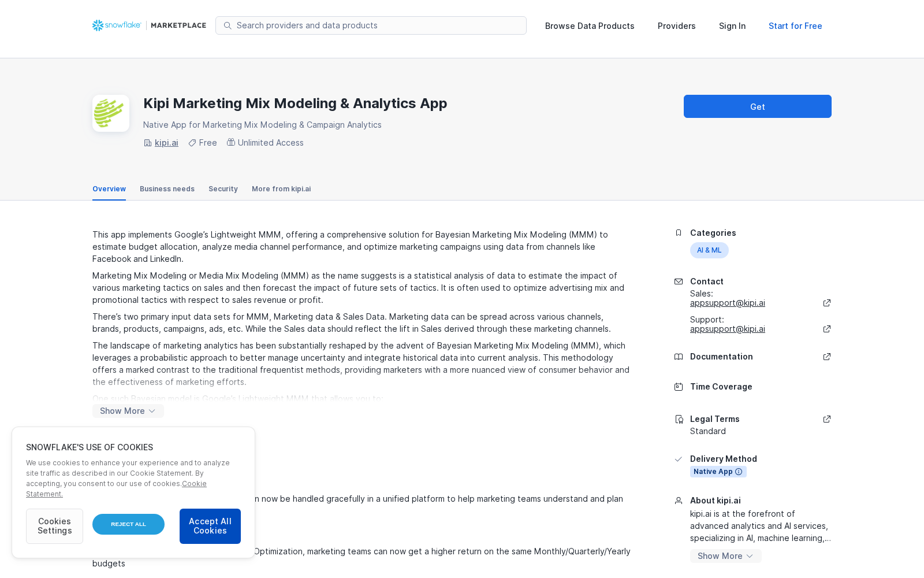
Task: Click the Time Coverage heading
Action: click(721, 387)
